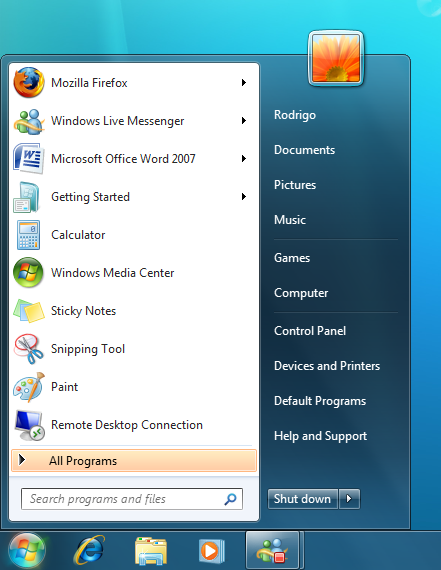
Task: Open Devices and Printers
Action: click(327, 366)
